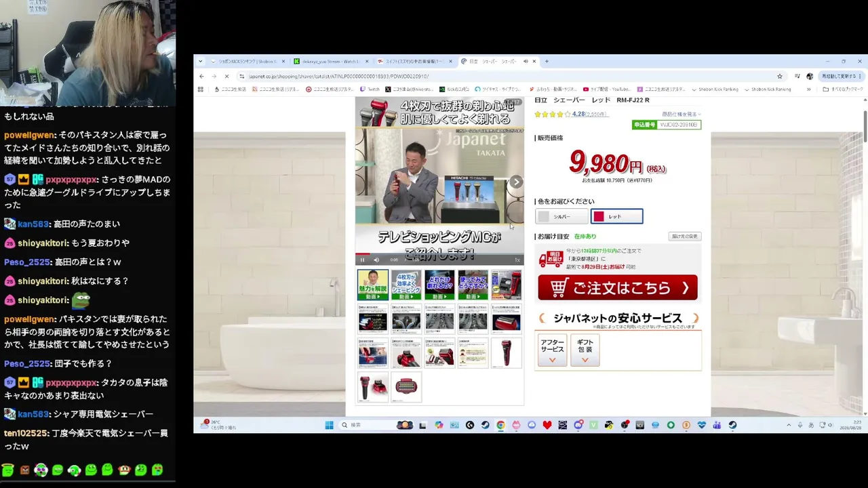Image resolution: width=868 pixels, height=488 pixels.
Task: Change the video playback speed 1x
Action: (517, 260)
